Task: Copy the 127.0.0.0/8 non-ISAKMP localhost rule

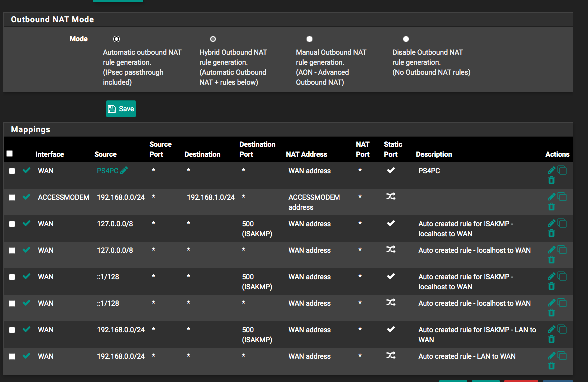Action: coord(562,250)
